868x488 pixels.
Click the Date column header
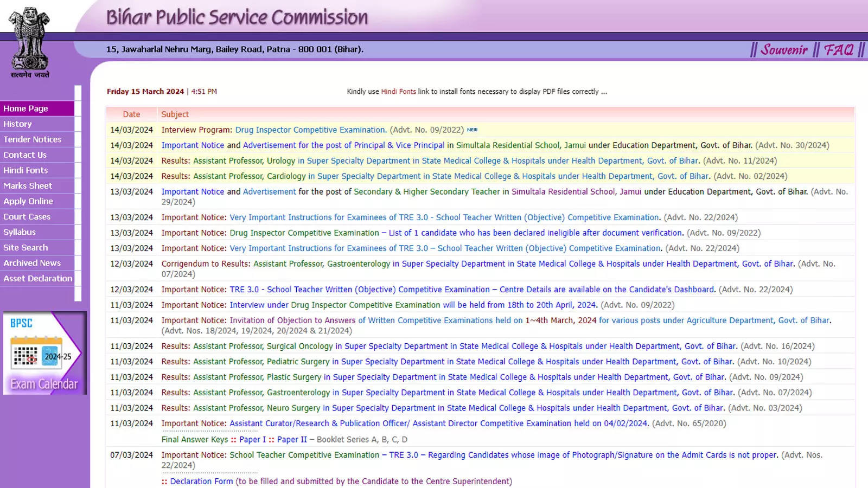pyautogui.click(x=131, y=114)
